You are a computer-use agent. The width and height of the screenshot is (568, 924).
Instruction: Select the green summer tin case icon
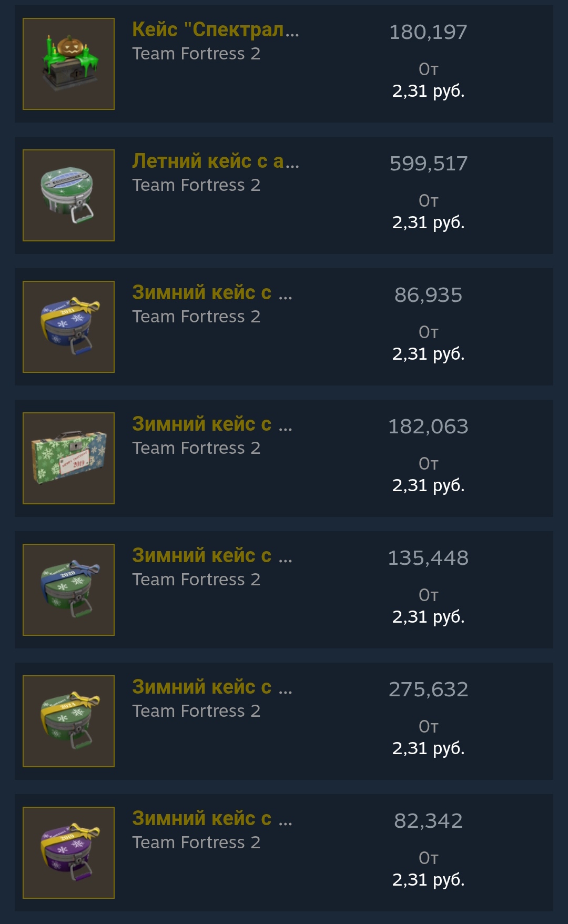click(68, 195)
